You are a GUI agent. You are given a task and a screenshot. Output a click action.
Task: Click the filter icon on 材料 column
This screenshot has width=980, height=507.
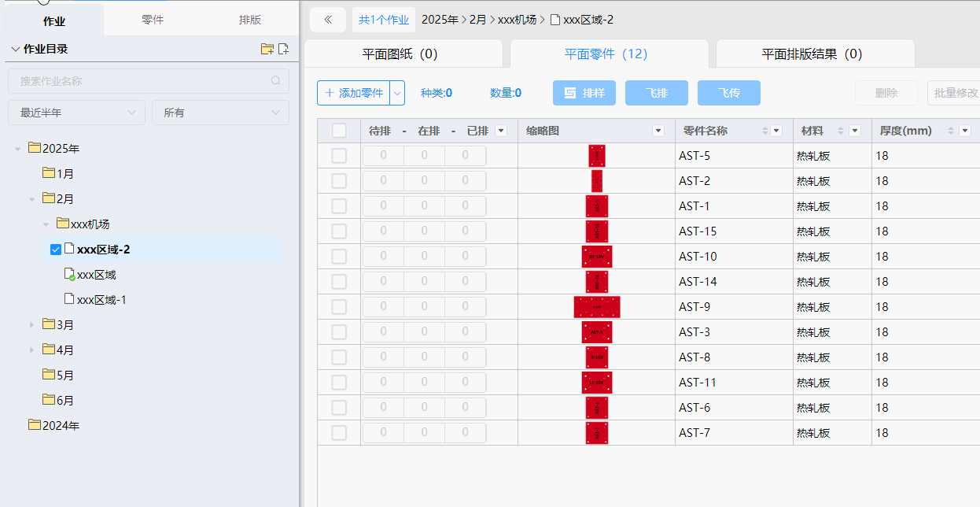point(855,131)
